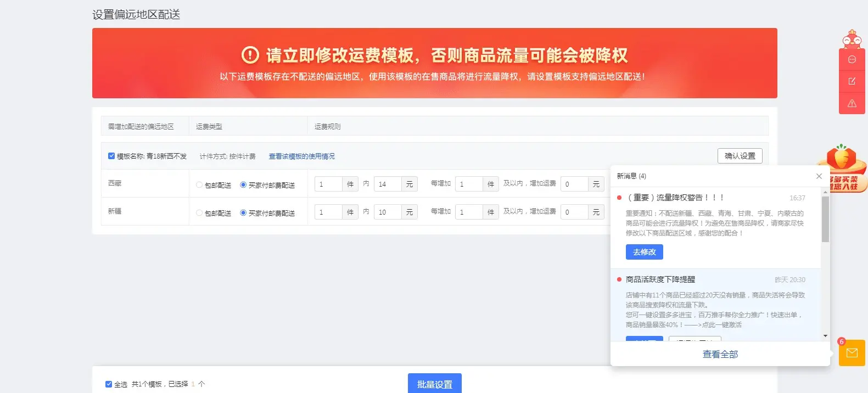Click 去修改 in the warning message

coord(645,252)
